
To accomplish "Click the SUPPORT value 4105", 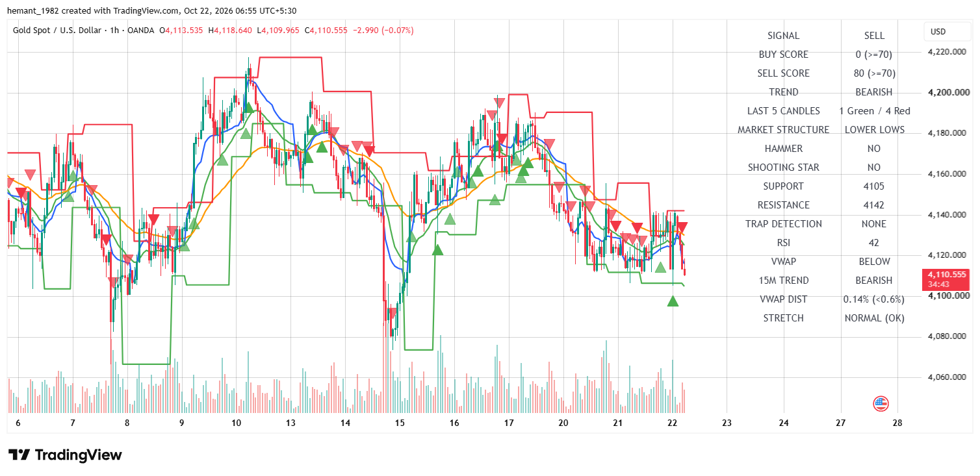I will point(874,186).
